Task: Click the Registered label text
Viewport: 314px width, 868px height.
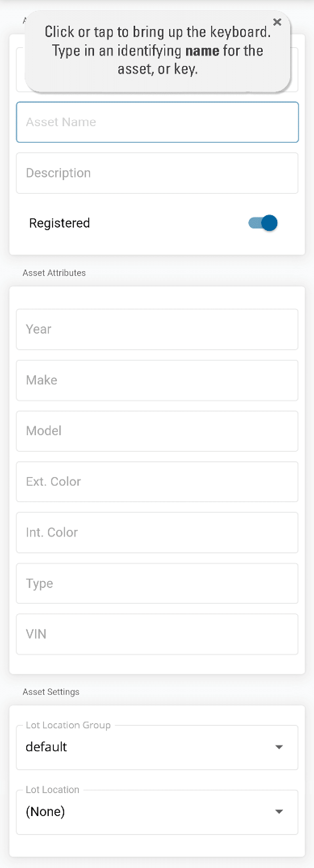Action: click(59, 223)
